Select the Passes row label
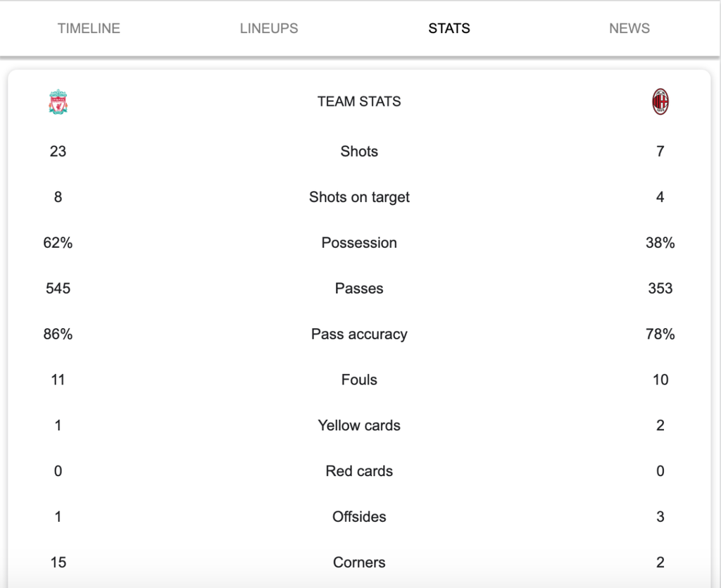721x588 pixels. (359, 288)
